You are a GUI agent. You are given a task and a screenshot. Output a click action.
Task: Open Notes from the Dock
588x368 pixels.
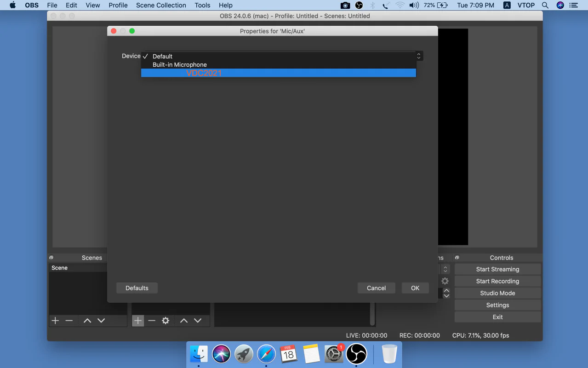311,354
